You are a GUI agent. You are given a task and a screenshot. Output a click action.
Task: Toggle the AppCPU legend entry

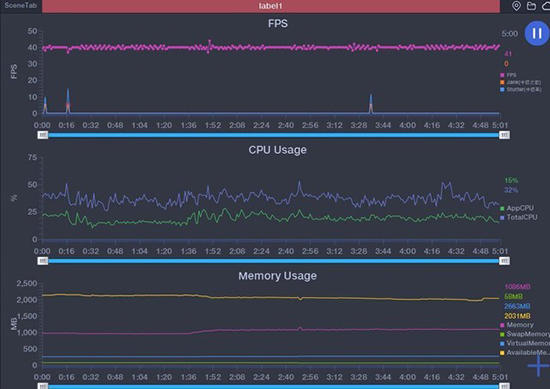click(517, 208)
